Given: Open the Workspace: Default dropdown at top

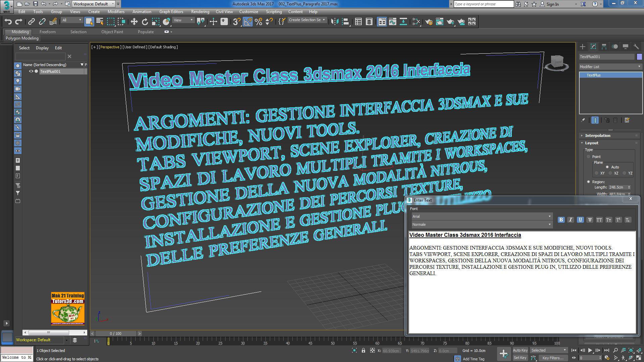Looking at the screenshot, I should 94,4.
